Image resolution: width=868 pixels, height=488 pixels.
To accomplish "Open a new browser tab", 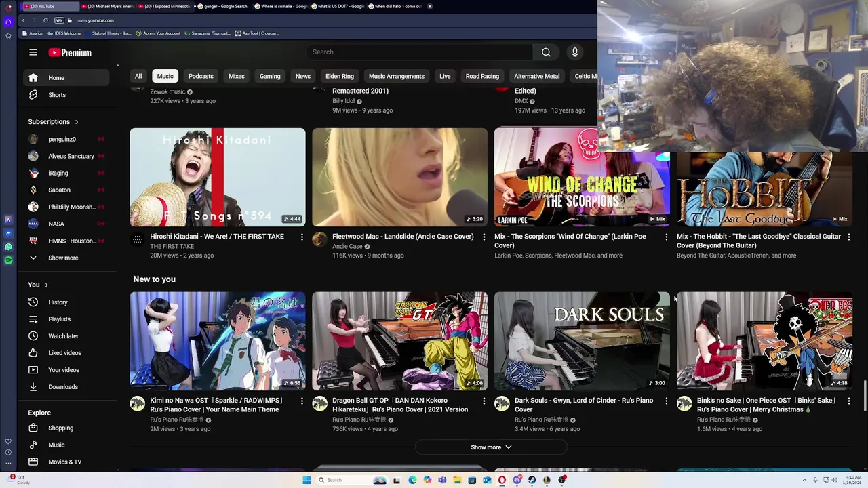I will (430, 6).
